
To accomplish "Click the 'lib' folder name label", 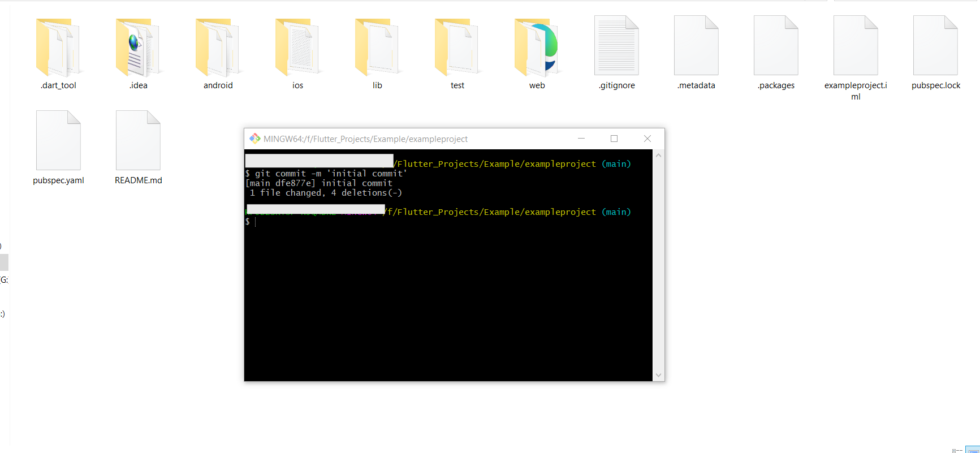I will tap(377, 85).
